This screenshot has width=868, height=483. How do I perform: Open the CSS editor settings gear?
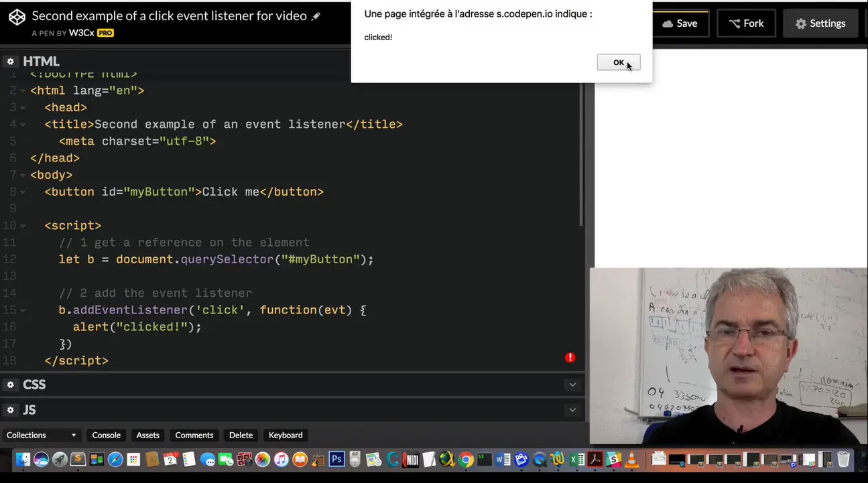click(10, 385)
